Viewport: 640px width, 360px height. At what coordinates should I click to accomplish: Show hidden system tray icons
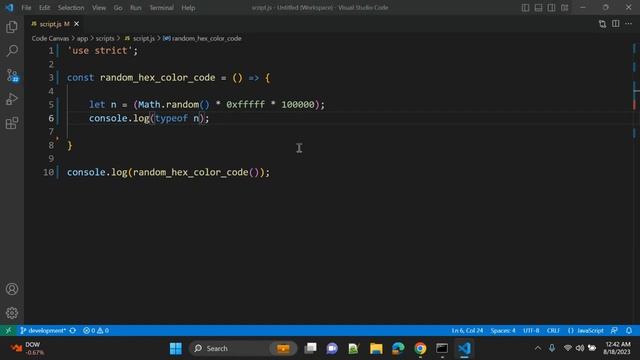tap(538, 348)
